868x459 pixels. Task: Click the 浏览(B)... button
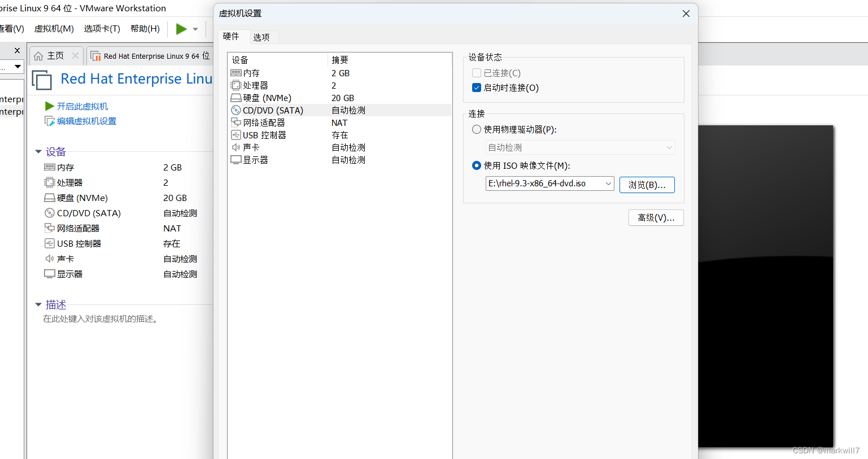647,185
